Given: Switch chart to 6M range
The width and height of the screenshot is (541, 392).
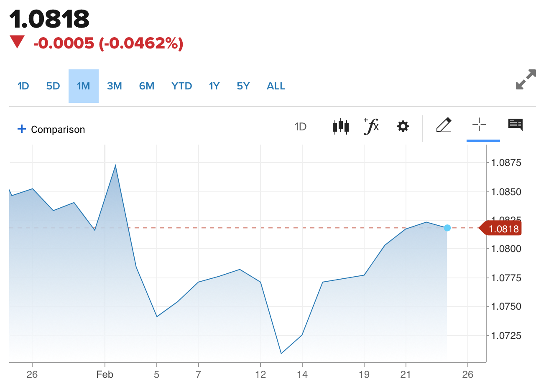Looking at the screenshot, I should click(x=147, y=86).
